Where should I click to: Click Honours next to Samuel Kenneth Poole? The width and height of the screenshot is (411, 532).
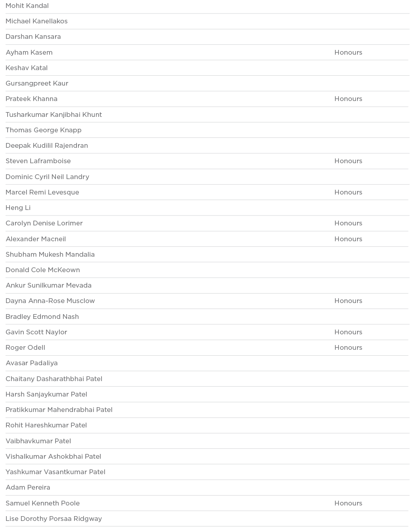click(x=348, y=503)
